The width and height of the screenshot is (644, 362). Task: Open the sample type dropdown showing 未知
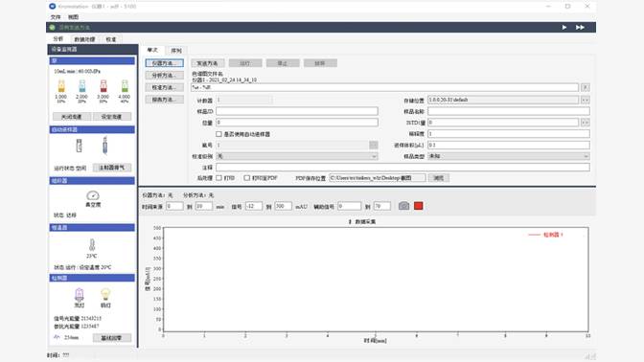click(x=509, y=156)
